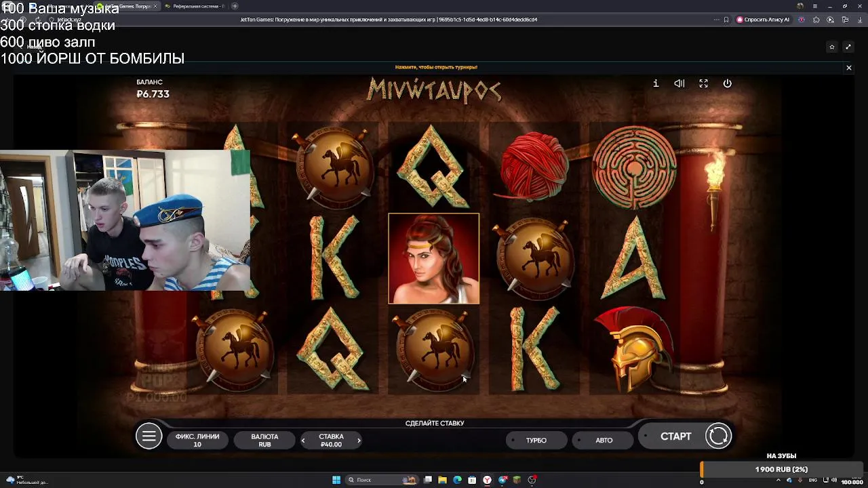Toggle the ТУРБО mode

(536, 441)
